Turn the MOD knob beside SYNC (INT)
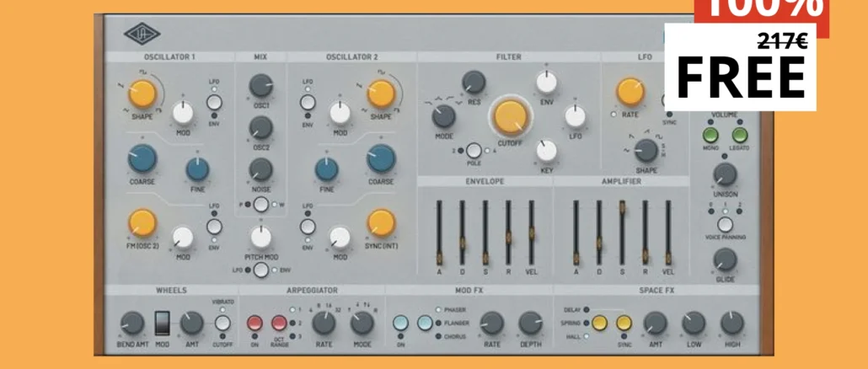868x369 pixels. 340,238
